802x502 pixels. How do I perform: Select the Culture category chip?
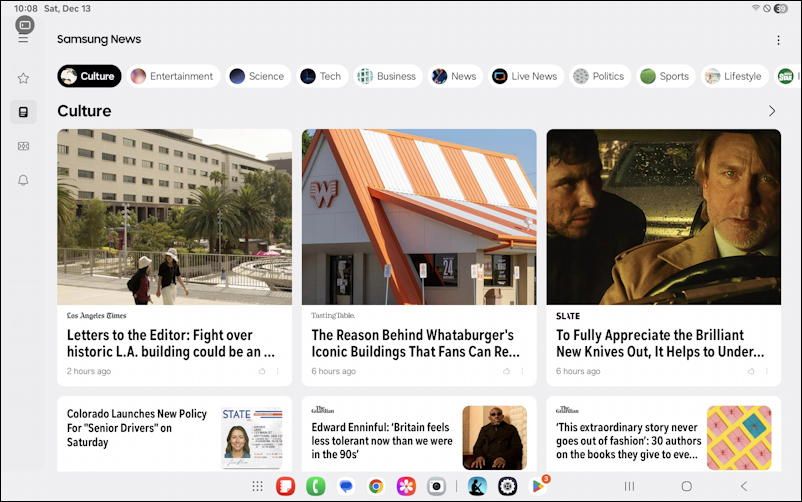[90, 76]
